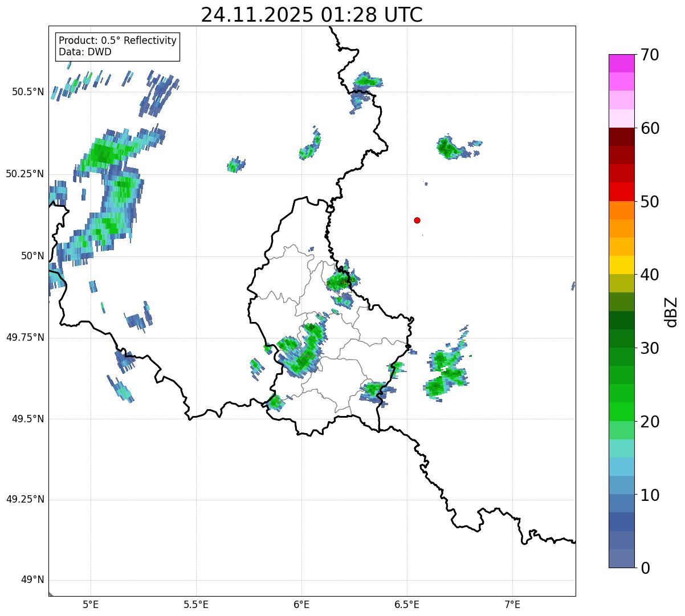
Task: Click the bright green colorbar swatch just above 20
Action: (x=622, y=411)
